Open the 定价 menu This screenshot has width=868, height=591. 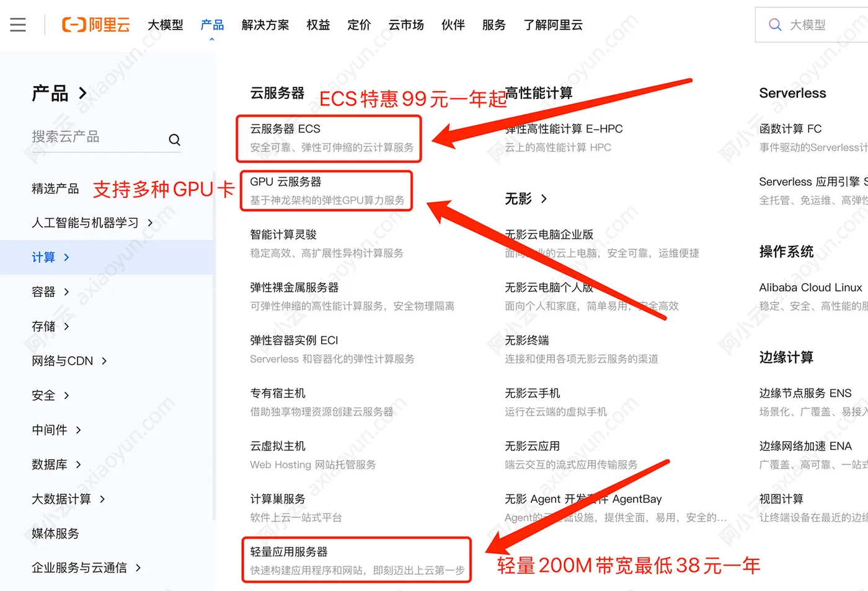coord(359,25)
